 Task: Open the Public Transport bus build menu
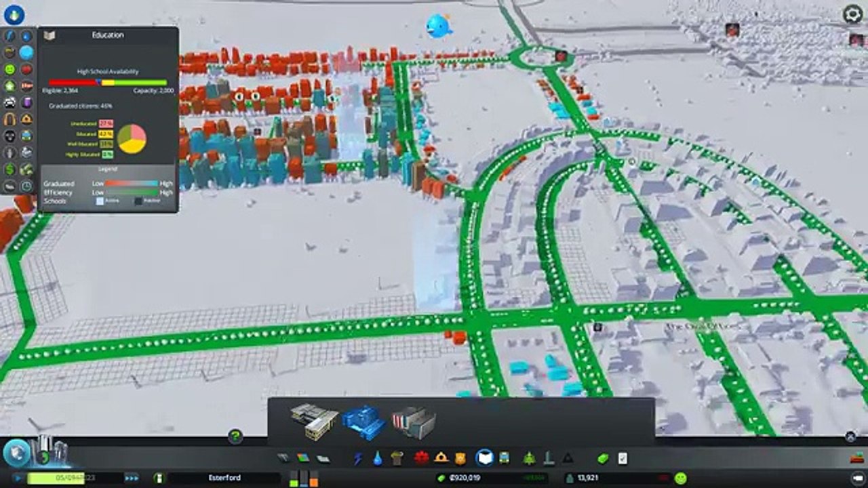coord(505,458)
